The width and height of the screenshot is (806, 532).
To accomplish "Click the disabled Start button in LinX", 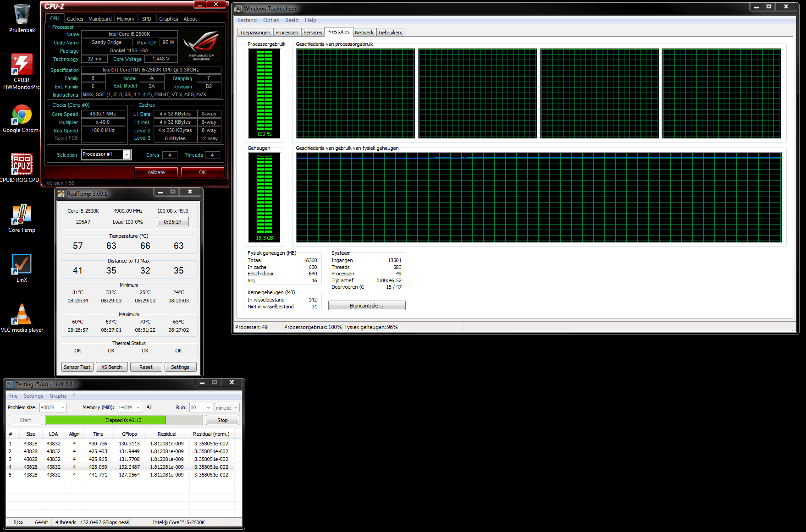I will click(x=26, y=420).
